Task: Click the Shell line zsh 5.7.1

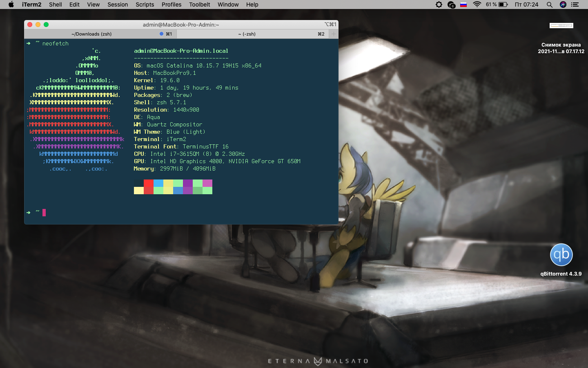Action: tap(160, 102)
